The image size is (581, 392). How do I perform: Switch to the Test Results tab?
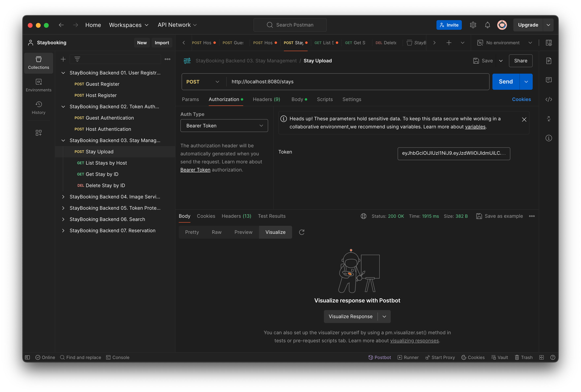[272, 216]
